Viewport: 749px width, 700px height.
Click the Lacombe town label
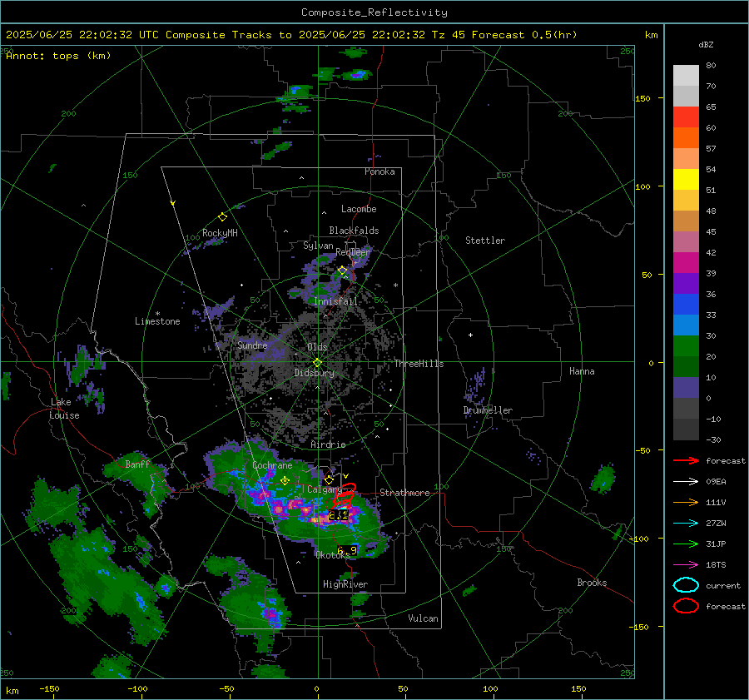[359, 209]
